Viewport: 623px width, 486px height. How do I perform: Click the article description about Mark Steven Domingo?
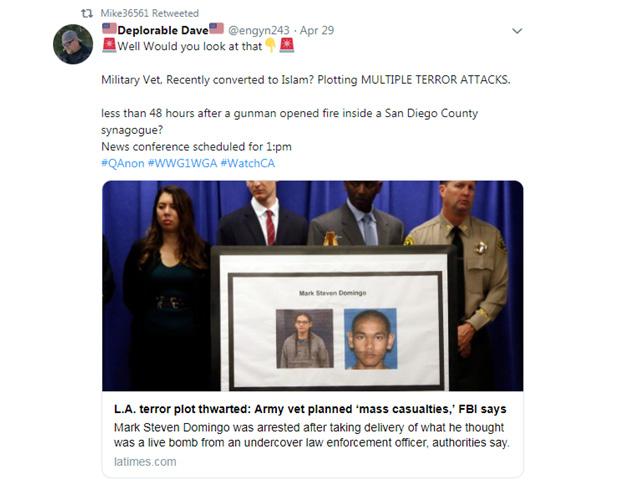pos(312,435)
